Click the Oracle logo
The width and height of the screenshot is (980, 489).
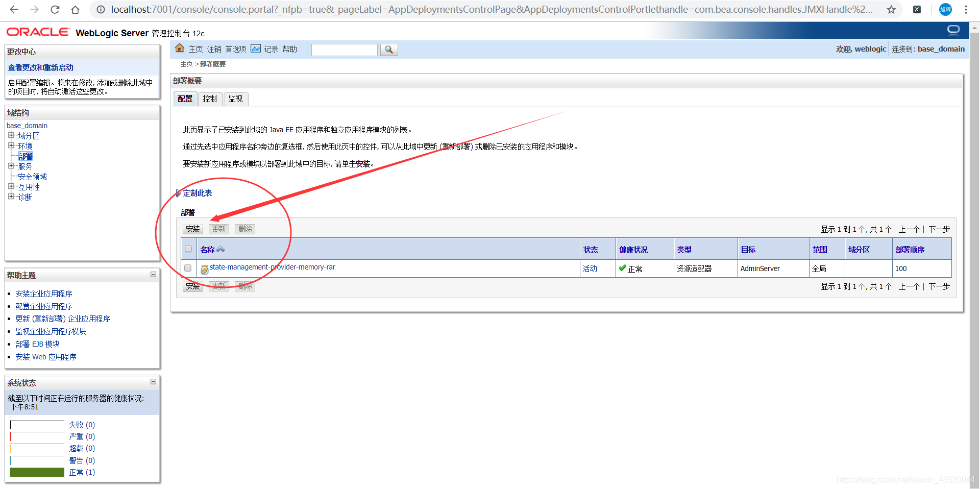point(38,32)
